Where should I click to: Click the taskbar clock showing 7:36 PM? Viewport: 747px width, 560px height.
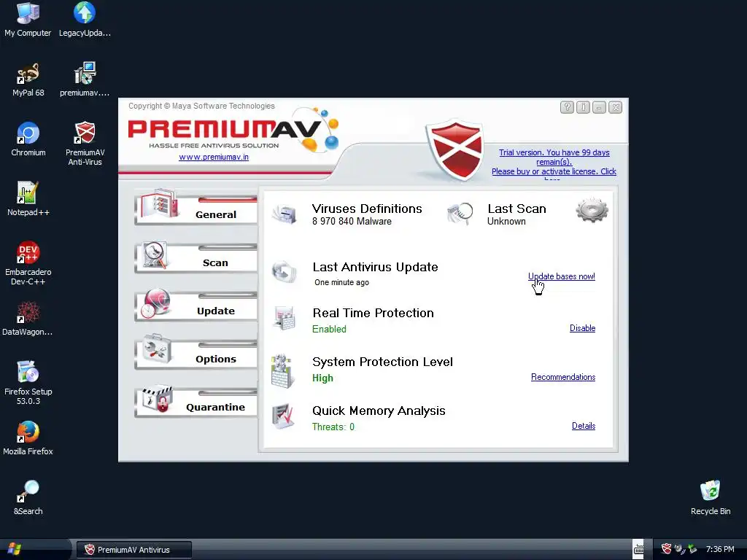[x=720, y=550]
